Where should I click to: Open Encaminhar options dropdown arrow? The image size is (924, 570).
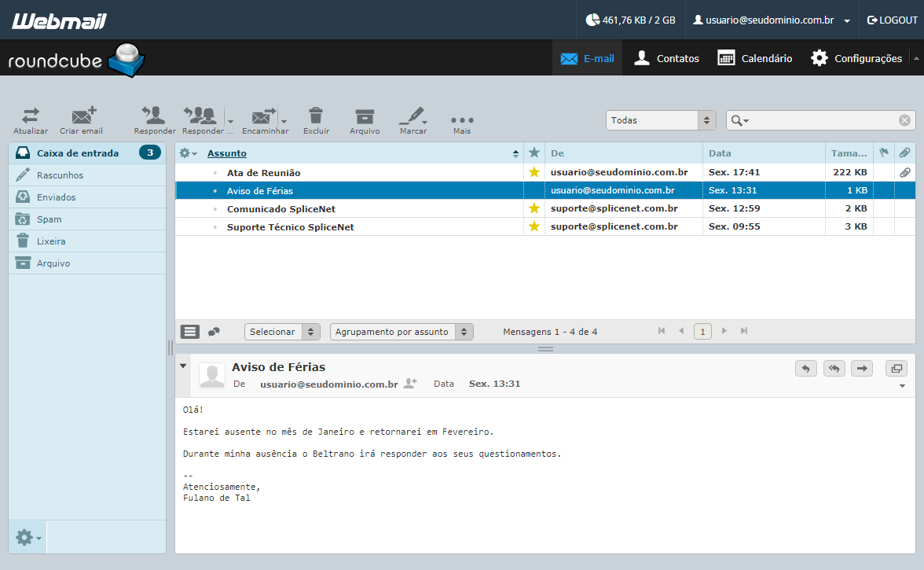tap(284, 121)
